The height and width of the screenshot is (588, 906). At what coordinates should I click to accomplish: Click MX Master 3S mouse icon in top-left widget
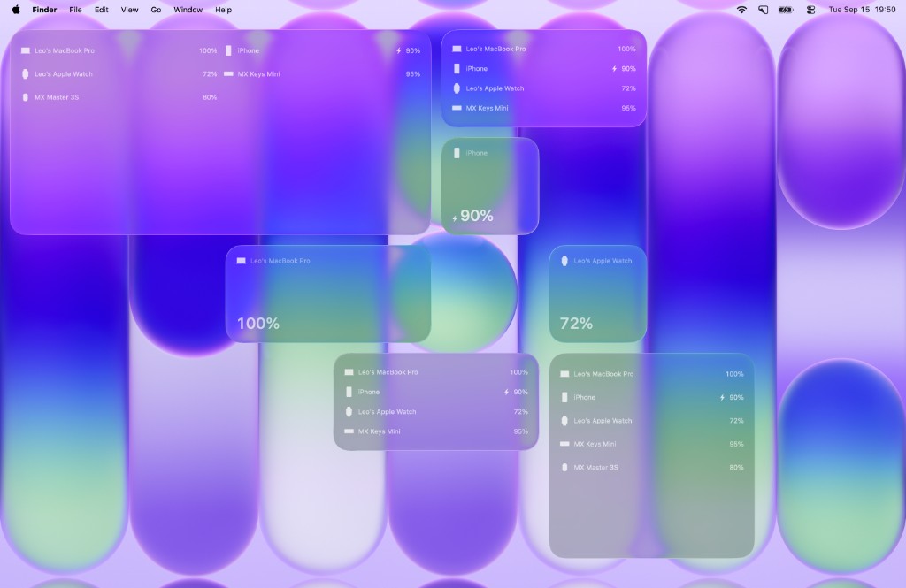click(26, 97)
